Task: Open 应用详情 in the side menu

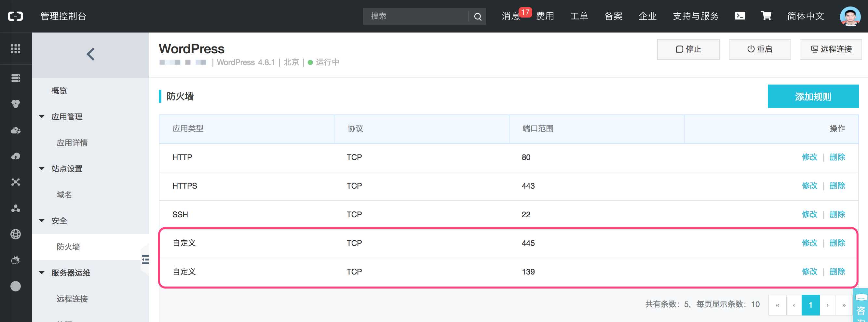Action: click(72, 143)
